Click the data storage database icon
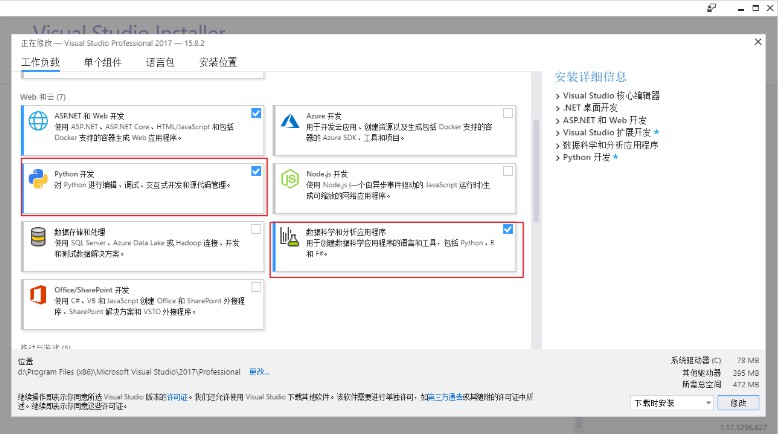Screen dimensions: 778x434 tap(39, 237)
